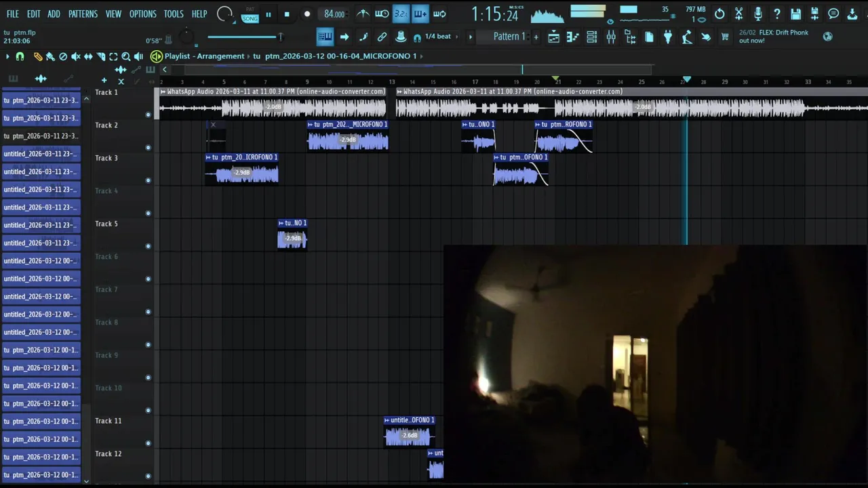Add new pattern with plus button
Viewport: 868px width, 488px height.
tap(536, 37)
